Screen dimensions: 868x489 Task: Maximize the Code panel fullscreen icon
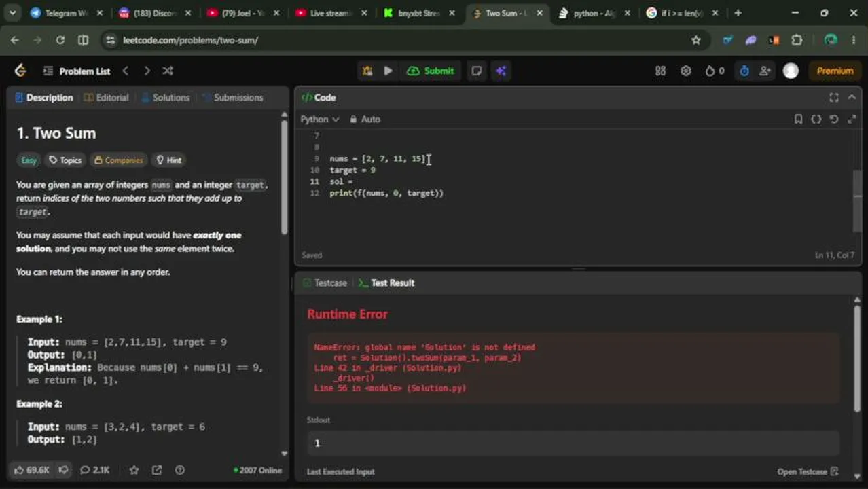tap(834, 98)
